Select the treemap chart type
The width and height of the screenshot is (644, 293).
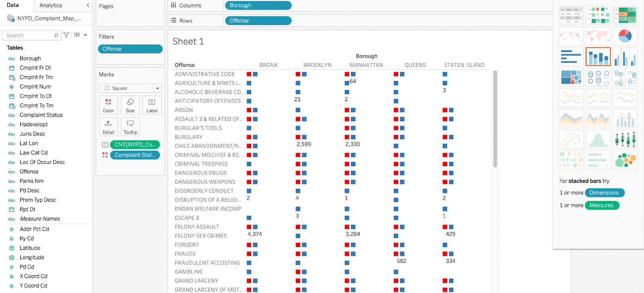tap(571, 77)
